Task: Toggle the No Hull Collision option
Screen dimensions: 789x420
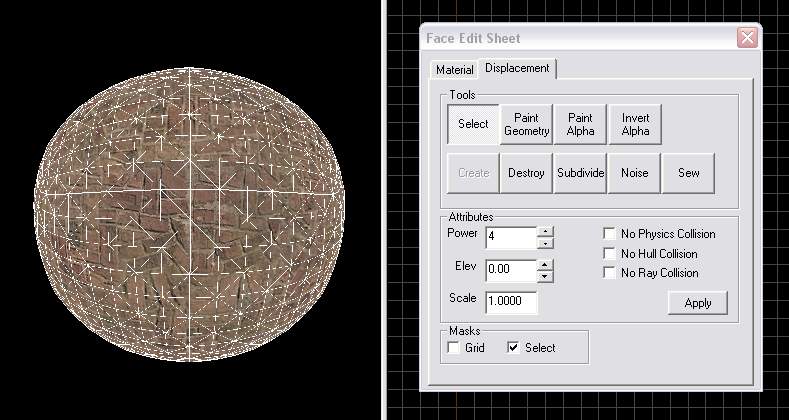Action: point(609,254)
